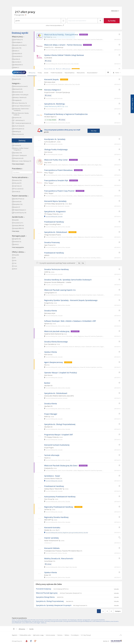Click the pracuj.pl logo in the navigation bar
The height and width of the screenshot is (644, 134).
(19, 72)
